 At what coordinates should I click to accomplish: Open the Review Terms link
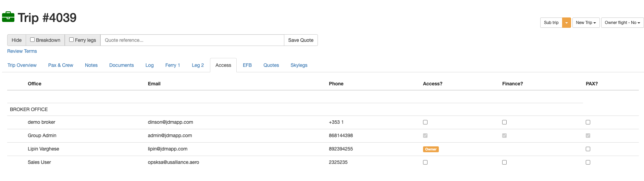point(22,51)
